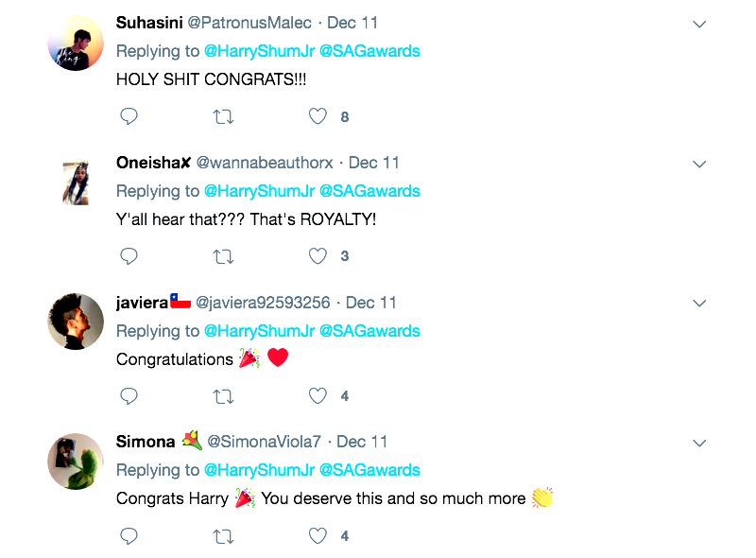Open the dropdown chevron on javiera's tweet
Screen dimensions: 756x558
click(x=699, y=303)
